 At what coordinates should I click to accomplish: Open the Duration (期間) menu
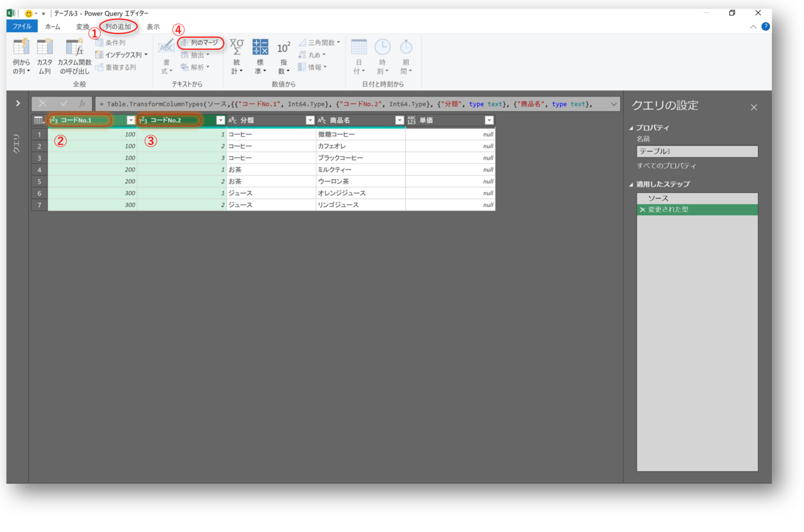point(406,56)
